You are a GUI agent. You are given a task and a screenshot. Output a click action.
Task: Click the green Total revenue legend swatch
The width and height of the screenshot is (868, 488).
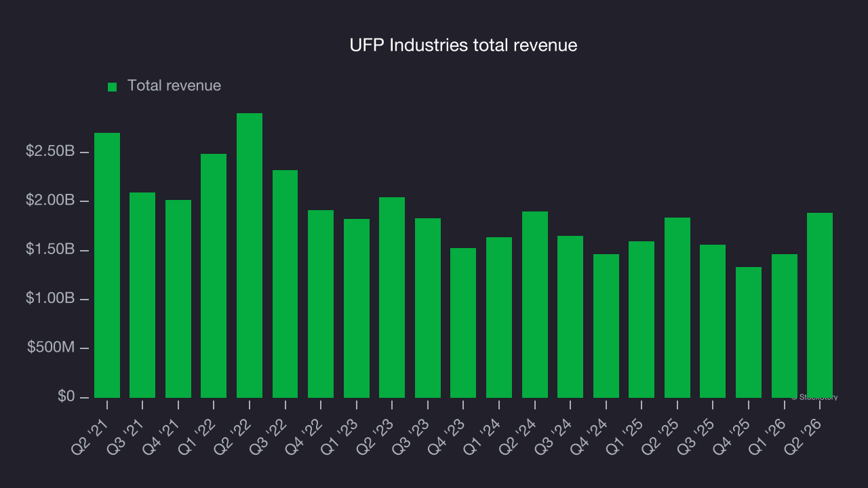(113, 87)
